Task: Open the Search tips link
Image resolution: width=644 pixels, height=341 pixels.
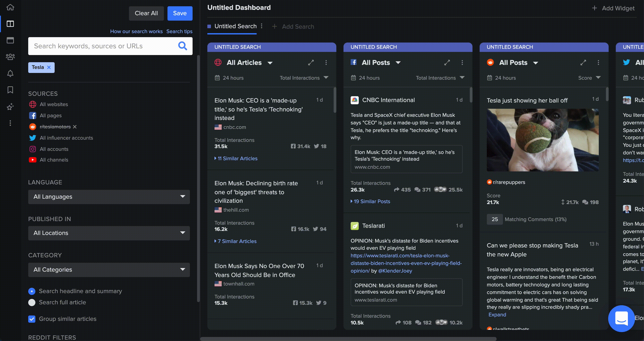Action: 179,31
